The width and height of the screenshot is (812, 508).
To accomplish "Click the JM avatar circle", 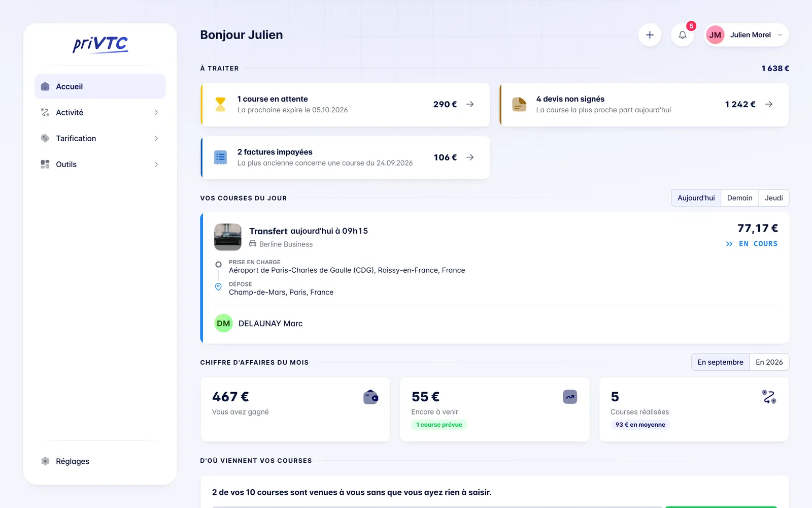I will (715, 35).
